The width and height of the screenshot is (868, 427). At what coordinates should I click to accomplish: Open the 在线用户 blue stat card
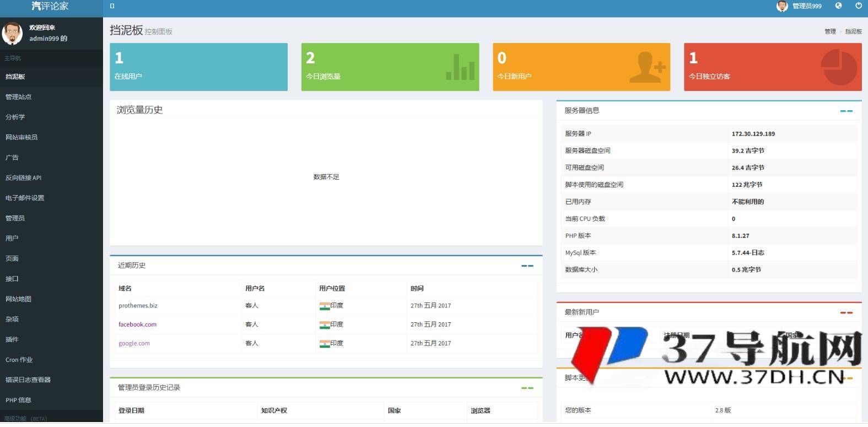(x=198, y=67)
